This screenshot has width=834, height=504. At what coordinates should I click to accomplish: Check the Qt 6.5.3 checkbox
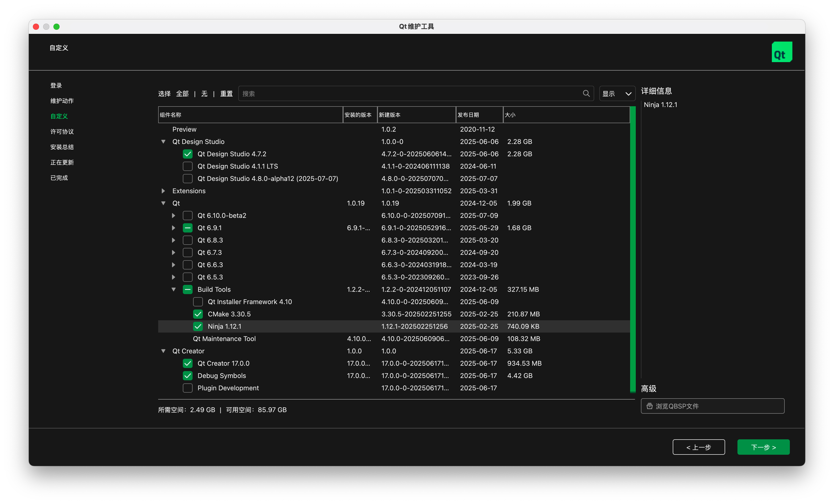[x=187, y=277]
